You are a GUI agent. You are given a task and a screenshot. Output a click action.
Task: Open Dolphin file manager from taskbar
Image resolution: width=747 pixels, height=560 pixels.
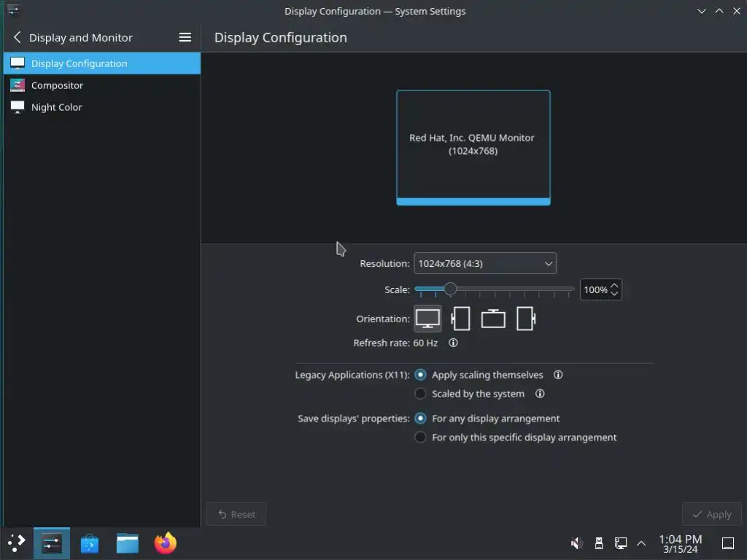coord(128,543)
